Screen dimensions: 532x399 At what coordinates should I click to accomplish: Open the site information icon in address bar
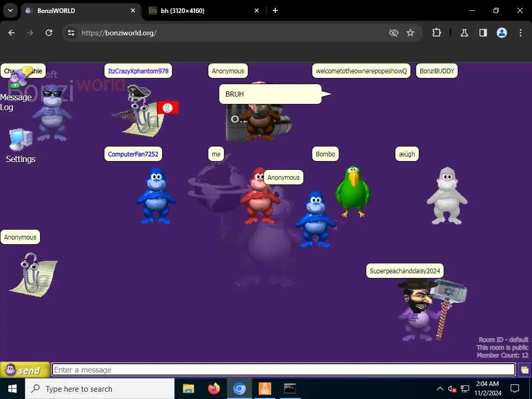71,33
